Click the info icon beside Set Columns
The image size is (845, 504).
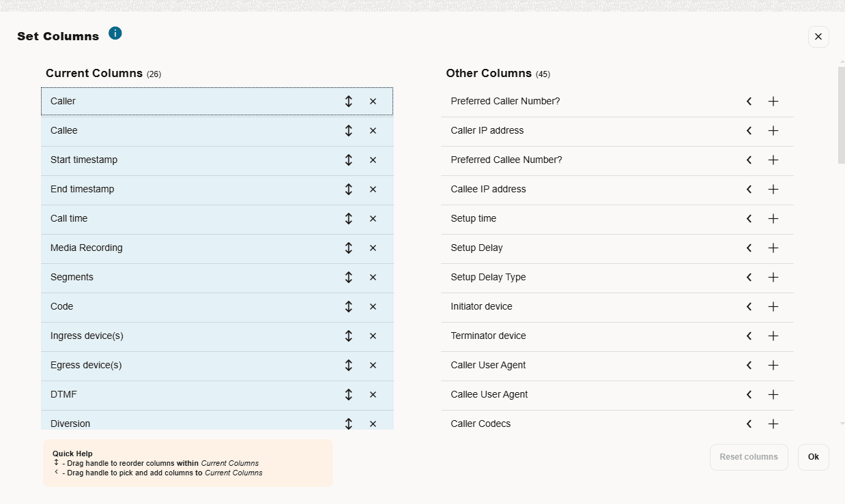pyautogui.click(x=115, y=33)
